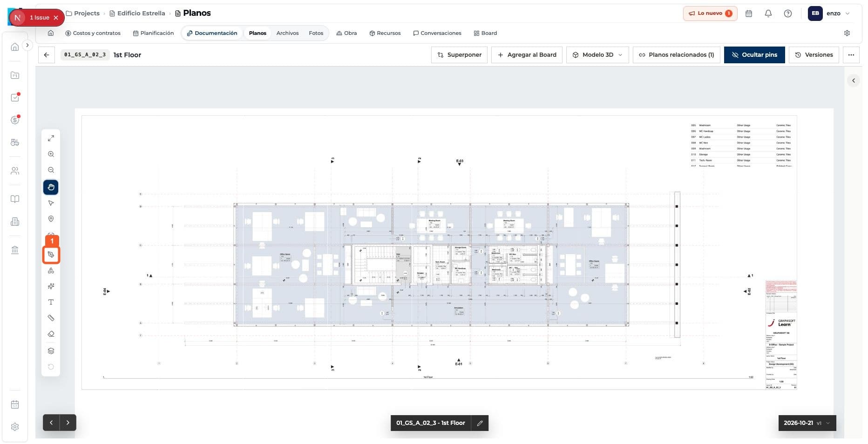Go to previous plan with left arrow
The width and height of the screenshot is (868, 444).
point(51,423)
